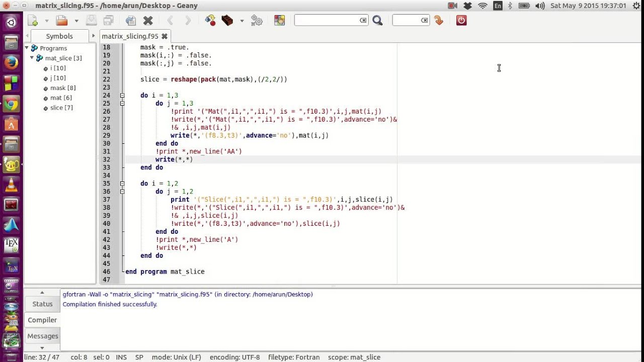The image size is (644, 362).
Task: Open the Ubuntu Dash from the launcher
Action: click(x=11, y=22)
